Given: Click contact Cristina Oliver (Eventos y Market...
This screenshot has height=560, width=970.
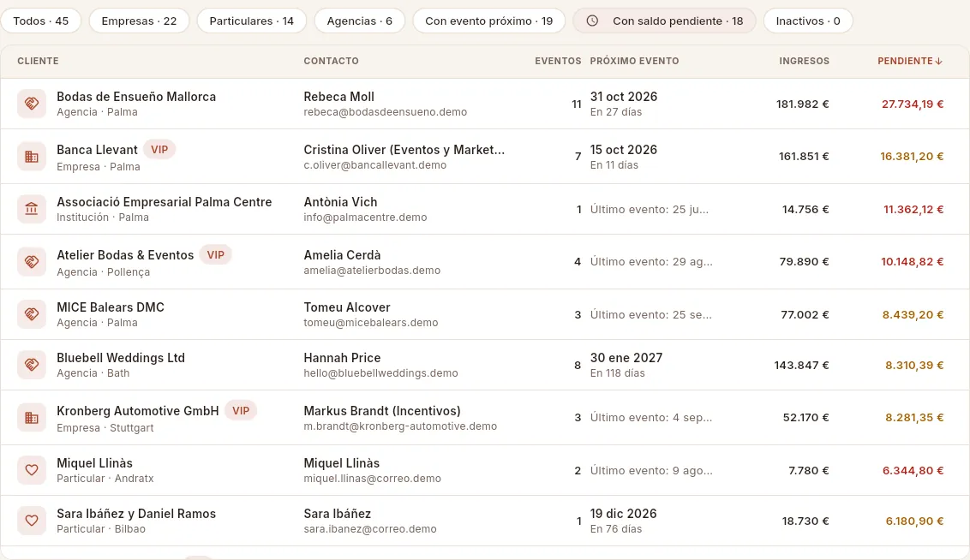Looking at the screenshot, I should pyautogui.click(x=404, y=150).
